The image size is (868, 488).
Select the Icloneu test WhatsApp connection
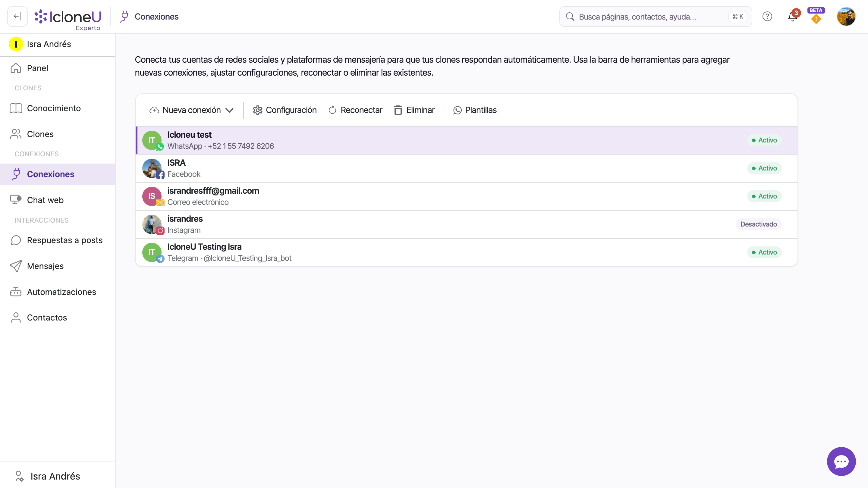point(466,140)
